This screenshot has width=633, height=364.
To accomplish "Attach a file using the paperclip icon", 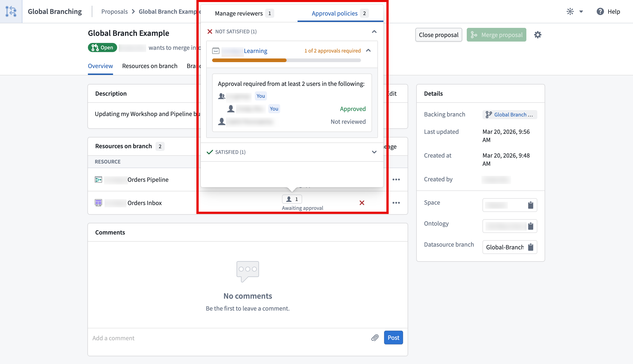I will tap(375, 338).
